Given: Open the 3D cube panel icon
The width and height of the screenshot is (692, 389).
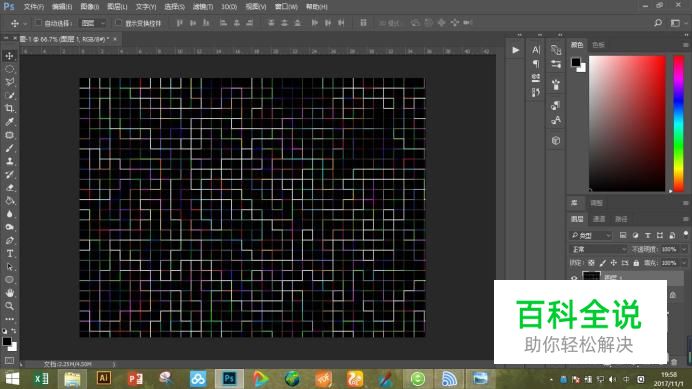Looking at the screenshot, I should click(556, 140).
